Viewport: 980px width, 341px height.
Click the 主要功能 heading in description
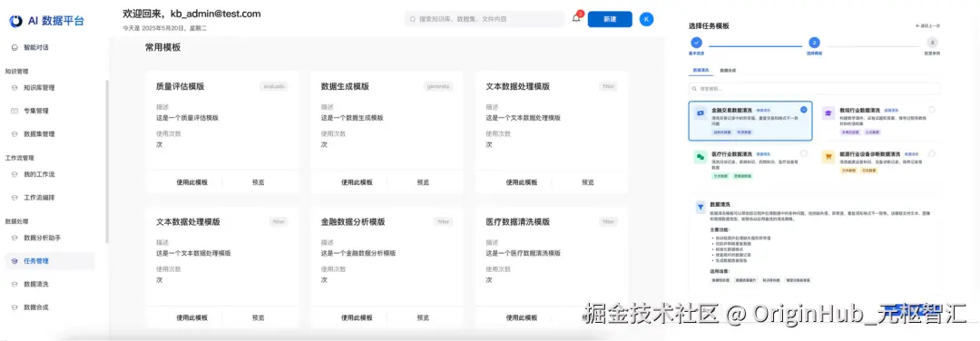pyautogui.click(x=719, y=229)
